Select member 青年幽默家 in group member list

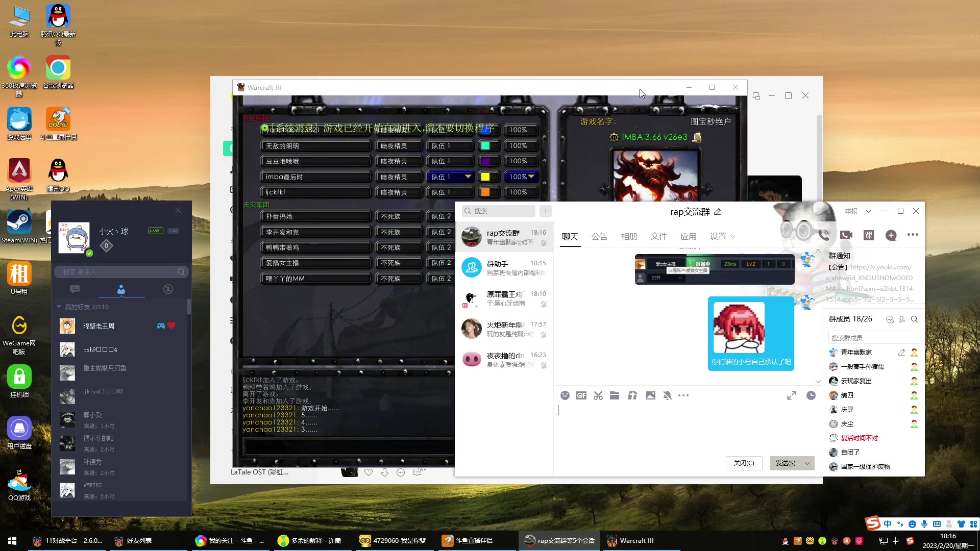tap(873, 353)
